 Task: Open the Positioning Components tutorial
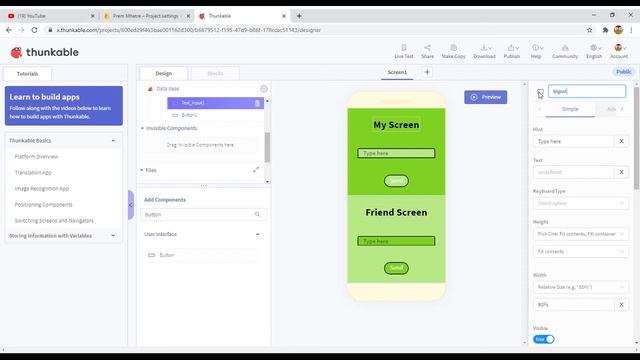click(x=43, y=204)
